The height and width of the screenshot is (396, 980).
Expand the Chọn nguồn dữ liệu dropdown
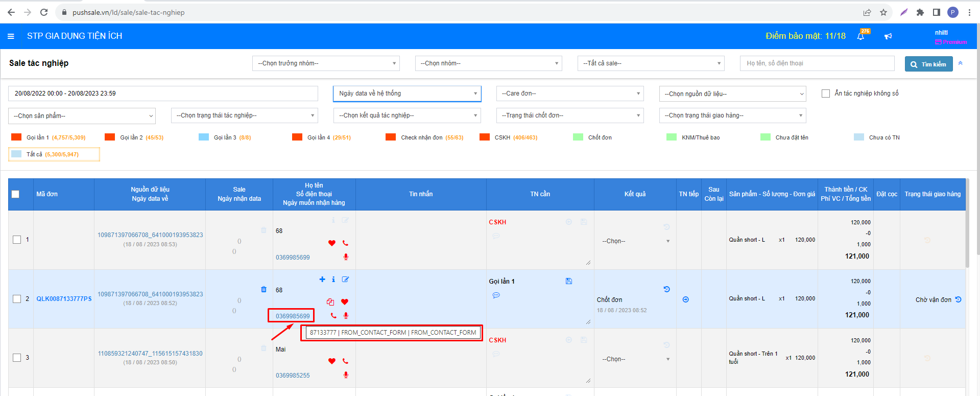[732, 94]
